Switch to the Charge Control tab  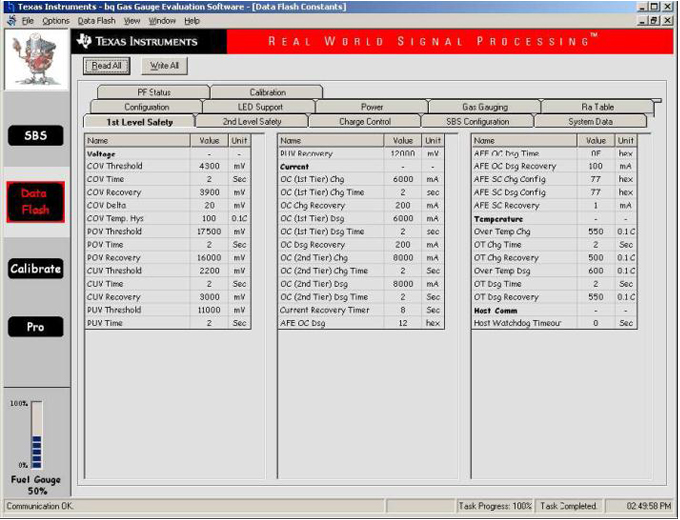point(365,122)
